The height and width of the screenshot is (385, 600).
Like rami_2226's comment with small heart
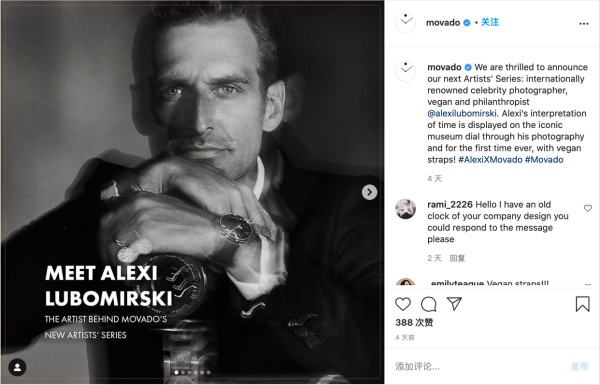click(588, 208)
